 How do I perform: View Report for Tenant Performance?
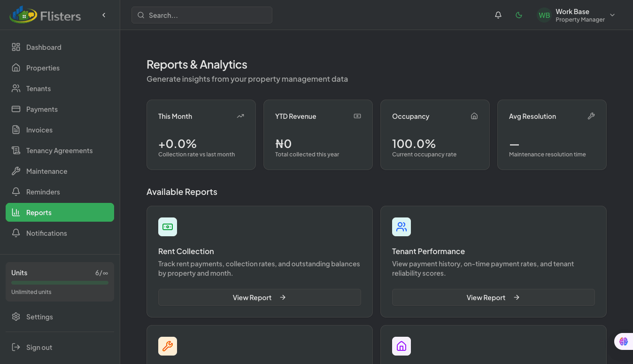click(493, 297)
